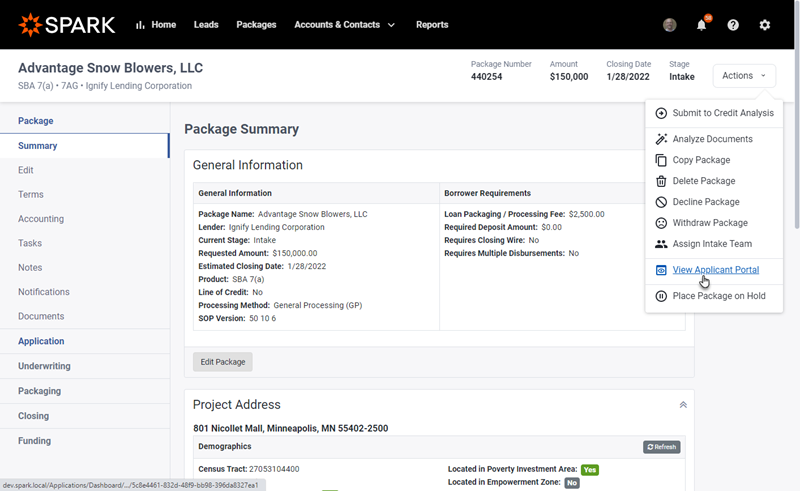Click the Closing Date 1/28/2022 value

[628, 77]
